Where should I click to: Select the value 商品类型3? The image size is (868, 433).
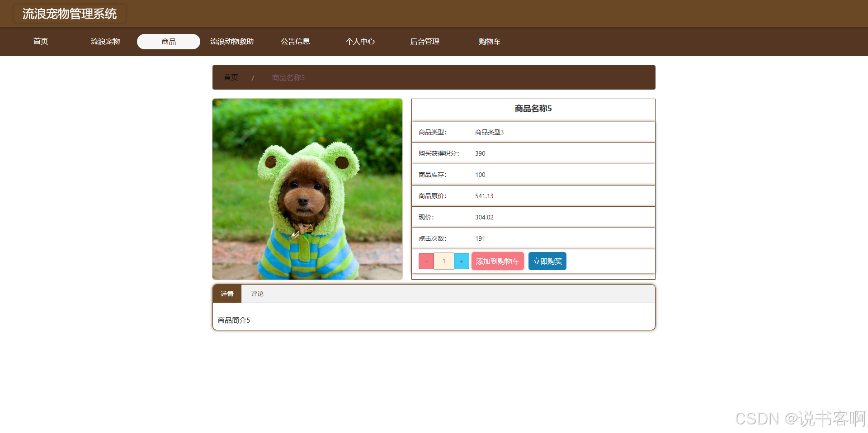(x=489, y=132)
